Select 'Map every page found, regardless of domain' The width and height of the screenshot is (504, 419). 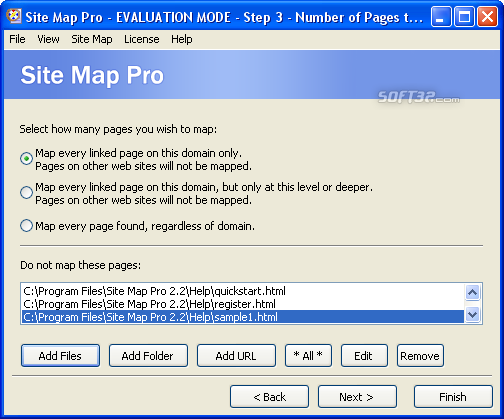coord(26,226)
